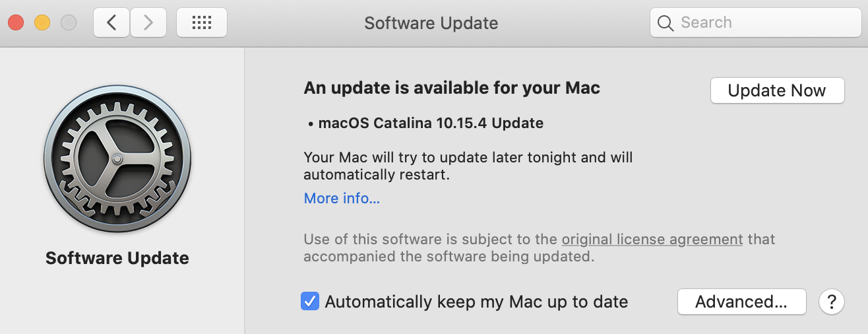The height and width of the screenshot is (334, 868).
Task: Click the Software Update gear icon
Action: click(117, 158)
